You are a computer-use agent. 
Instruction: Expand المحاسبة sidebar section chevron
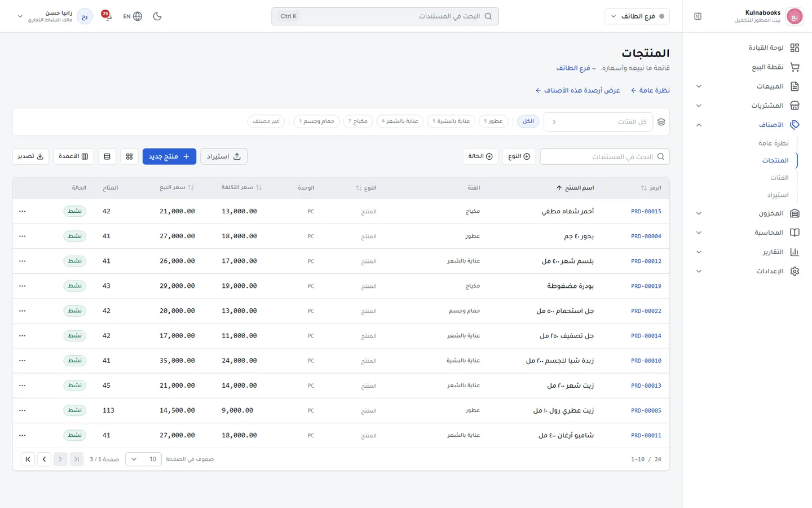click(699, 233)
